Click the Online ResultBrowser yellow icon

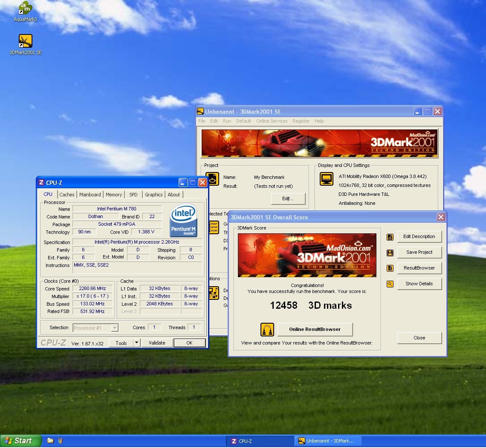point(267,330)
